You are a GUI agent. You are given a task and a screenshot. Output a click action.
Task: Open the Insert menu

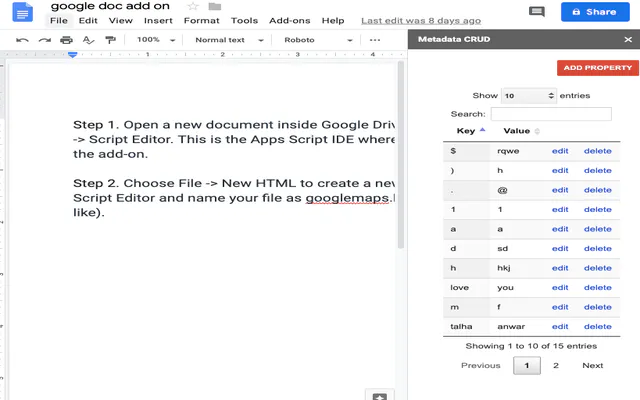pyautogui.click(x=158, y=20)
